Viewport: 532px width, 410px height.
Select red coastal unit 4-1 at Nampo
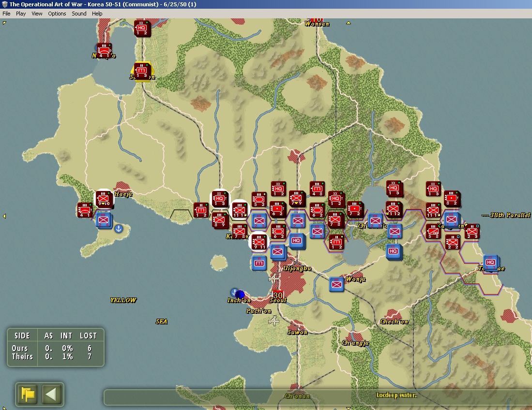pos(104,51)
